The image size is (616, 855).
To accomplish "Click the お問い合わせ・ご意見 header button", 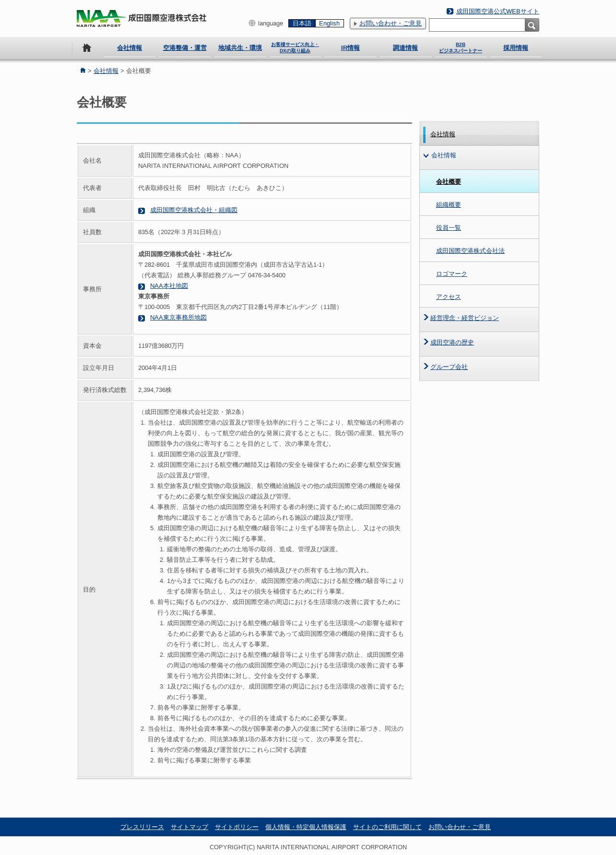I will pos(388,23).
